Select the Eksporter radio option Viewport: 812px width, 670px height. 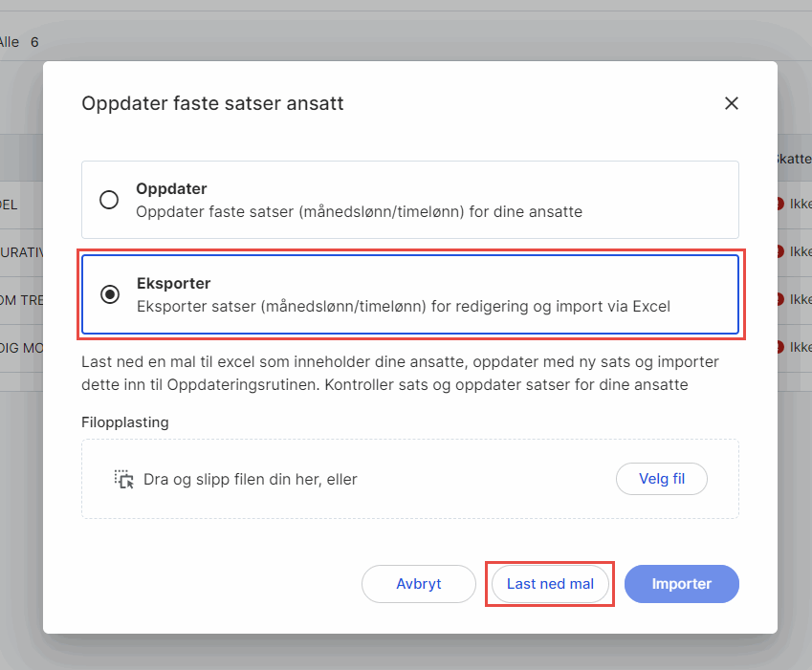click(108, 294)
